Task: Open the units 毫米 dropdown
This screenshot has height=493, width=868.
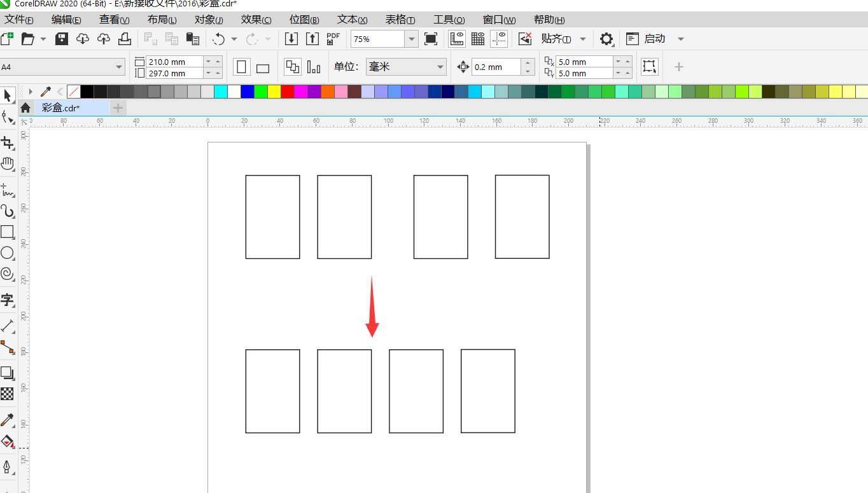Action: click(440, 67)
